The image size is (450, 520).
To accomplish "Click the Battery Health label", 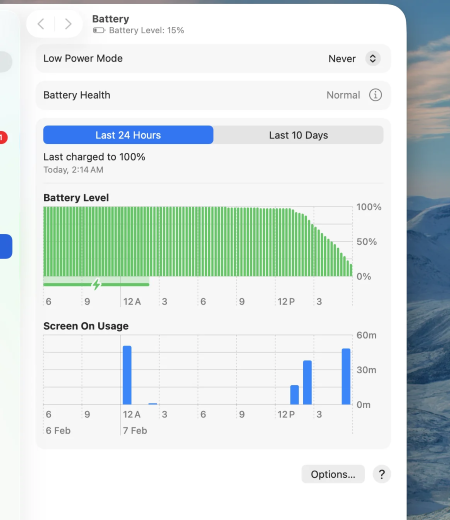I will pos(77,95).
